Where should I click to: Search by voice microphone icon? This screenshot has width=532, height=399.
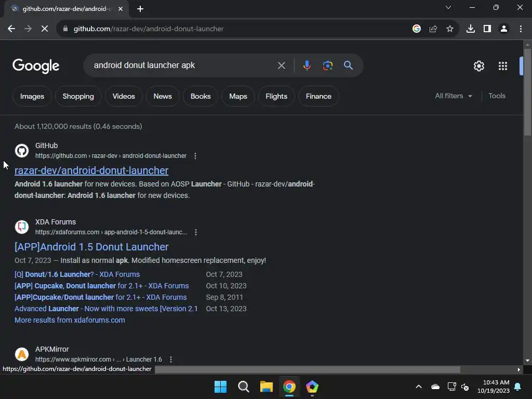[307, 65]
